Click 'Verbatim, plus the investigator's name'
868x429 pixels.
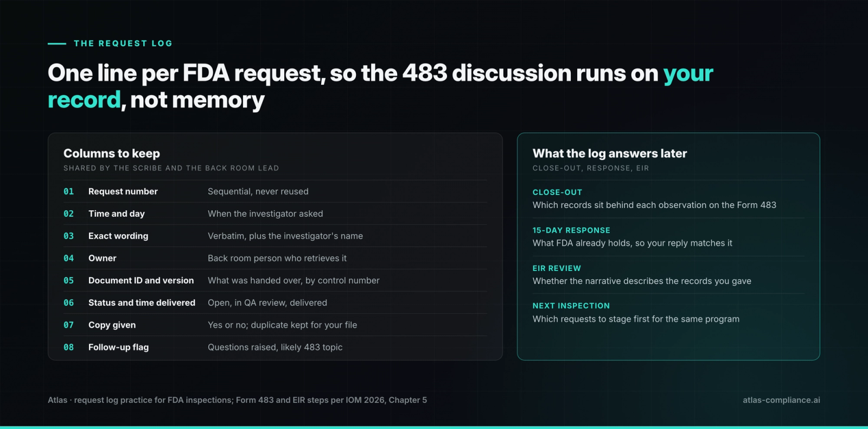tap(285, 236)
